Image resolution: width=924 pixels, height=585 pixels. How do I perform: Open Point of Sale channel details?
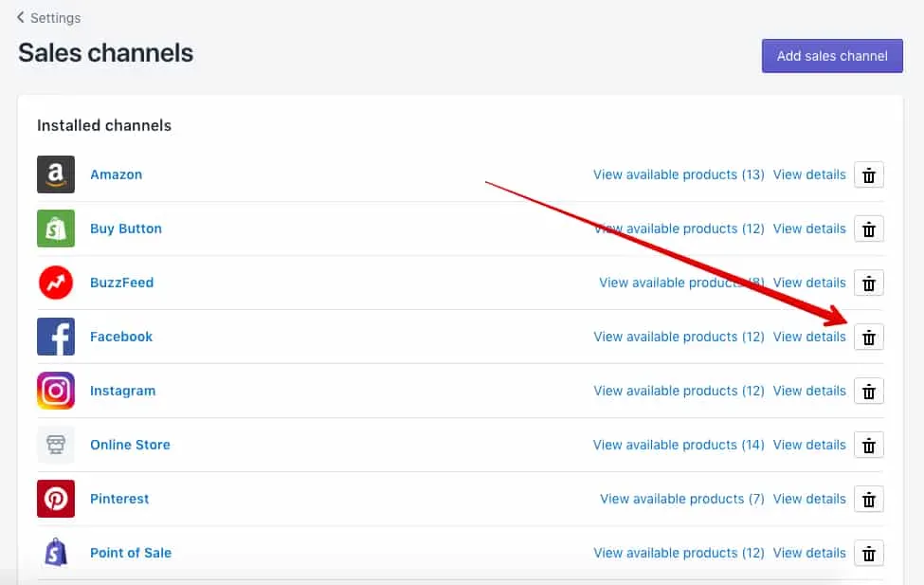(x=808, y=553)
